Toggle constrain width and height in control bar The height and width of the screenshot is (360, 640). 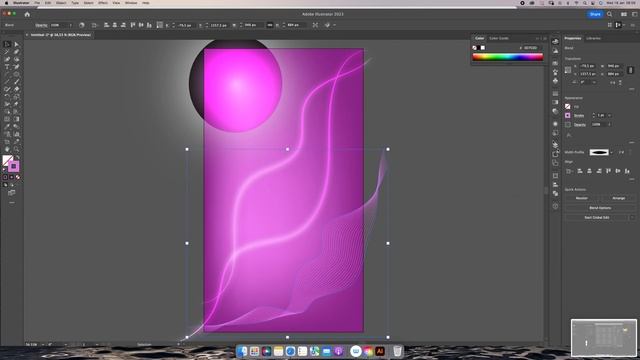click(270, 25)
